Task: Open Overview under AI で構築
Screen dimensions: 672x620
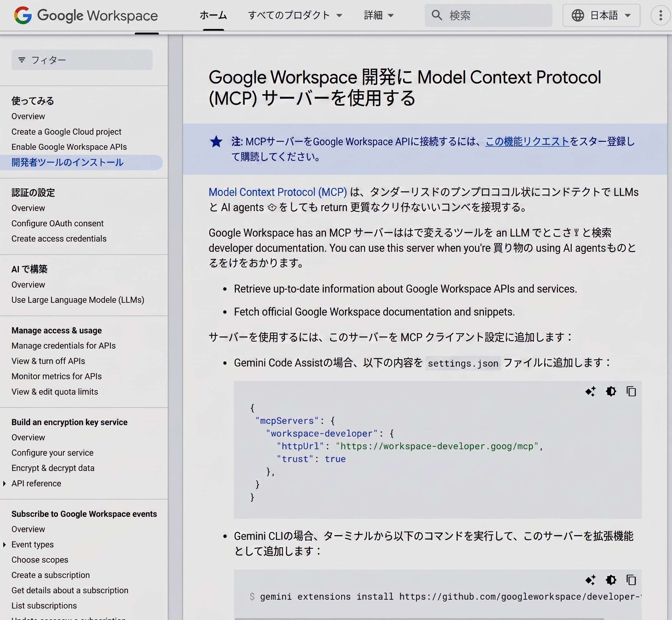Action: click(28, 284)
